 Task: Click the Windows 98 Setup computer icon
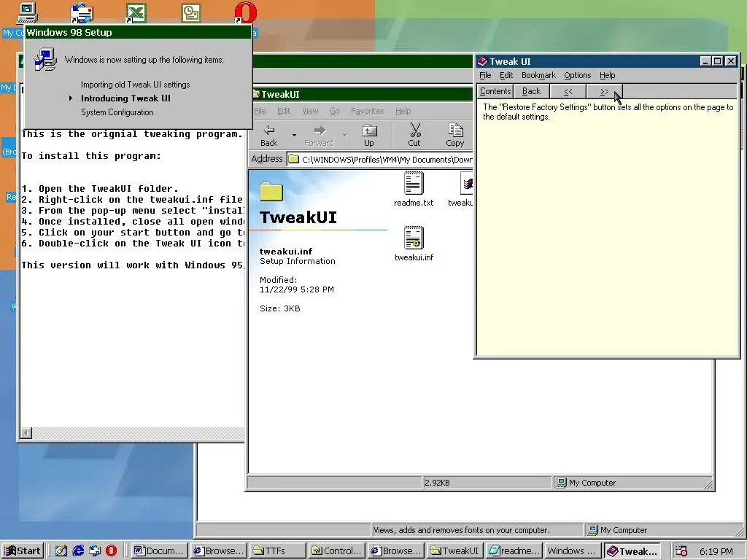pos(45,60)
